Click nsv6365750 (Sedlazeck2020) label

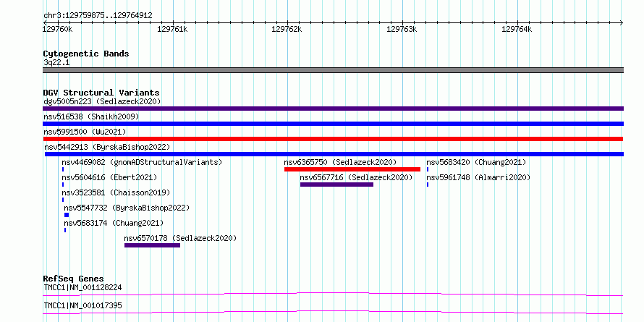[341, 162]
